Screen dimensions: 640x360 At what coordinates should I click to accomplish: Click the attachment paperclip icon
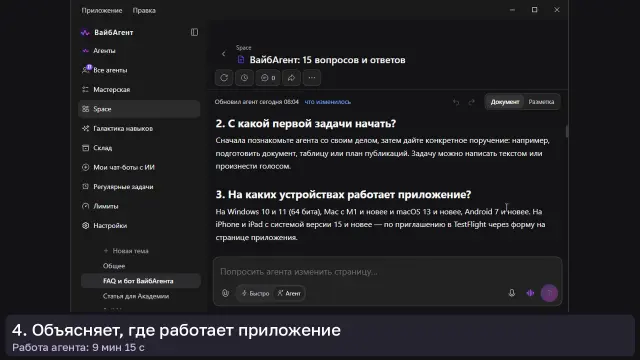[x=225, y=293]
